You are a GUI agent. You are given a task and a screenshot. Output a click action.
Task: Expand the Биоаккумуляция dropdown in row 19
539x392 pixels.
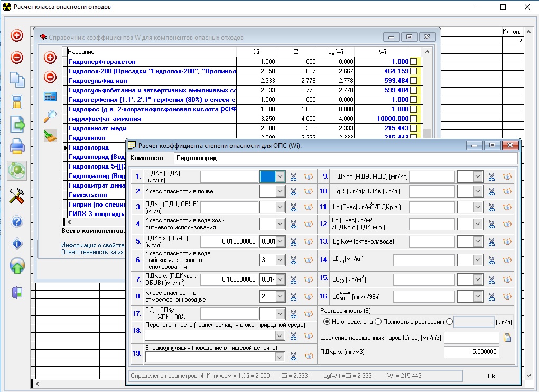pyautogui.click(x=280, y=357)
